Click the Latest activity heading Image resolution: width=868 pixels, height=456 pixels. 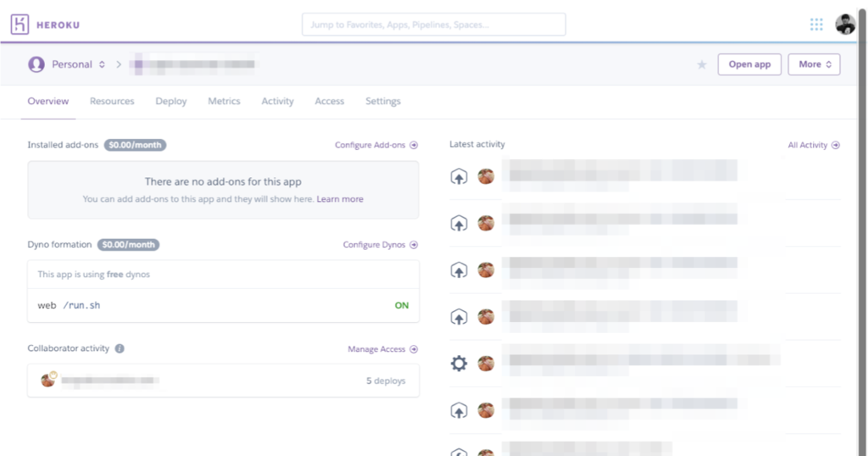pos(477,144)
